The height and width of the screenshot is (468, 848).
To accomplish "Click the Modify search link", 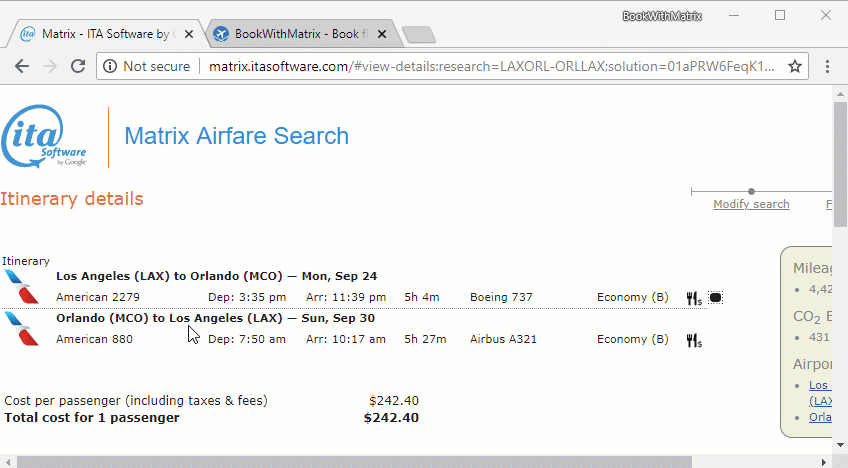I will click(751, 204).
